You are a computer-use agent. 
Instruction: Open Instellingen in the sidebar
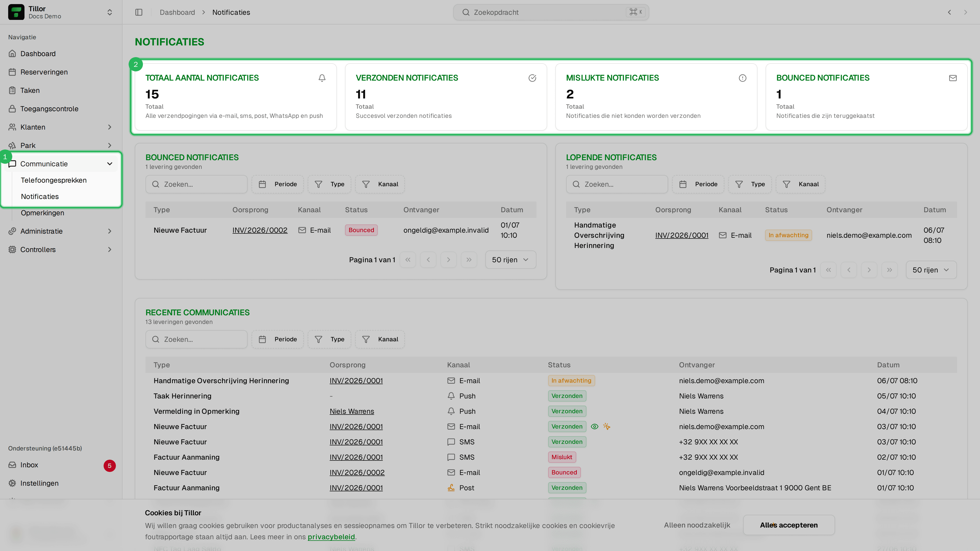[61, 483]
